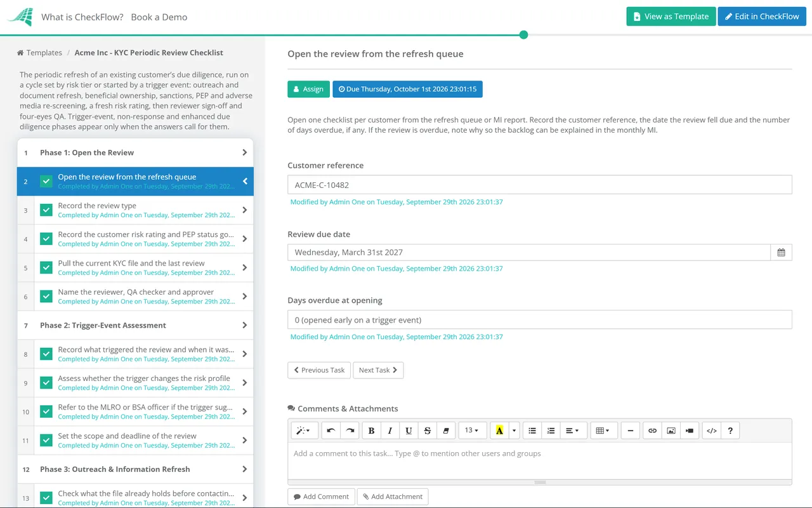Click the eraser remove-formatting icon
The width and height of the screenshot is (812, 508).
(x=446, y=431)
